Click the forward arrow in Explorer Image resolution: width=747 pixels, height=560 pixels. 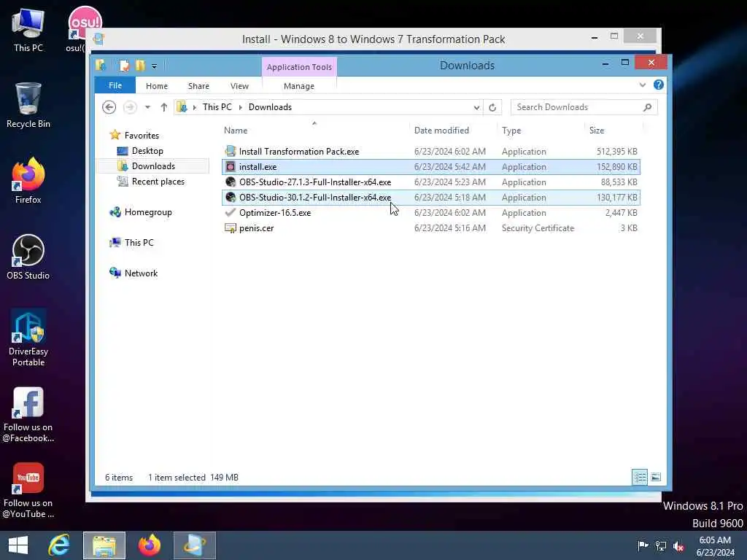[130, 107]
